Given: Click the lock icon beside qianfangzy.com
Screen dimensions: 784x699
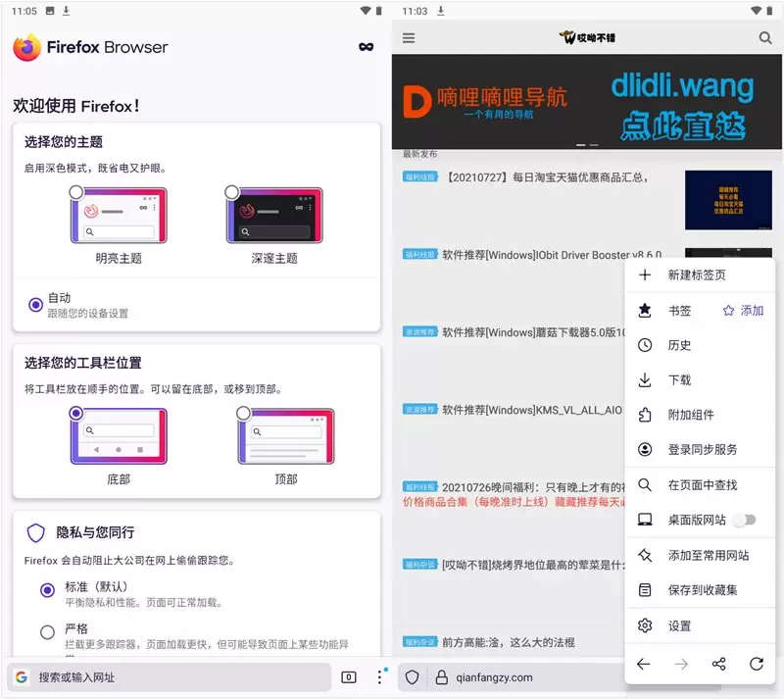Looking at the screenshot, I should click(x=442, y=677).
